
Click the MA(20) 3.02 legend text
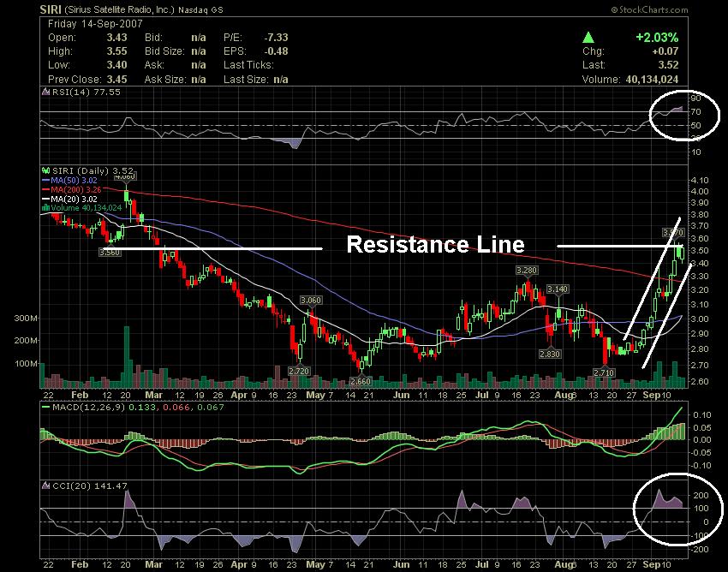click(x=75, y=200)
